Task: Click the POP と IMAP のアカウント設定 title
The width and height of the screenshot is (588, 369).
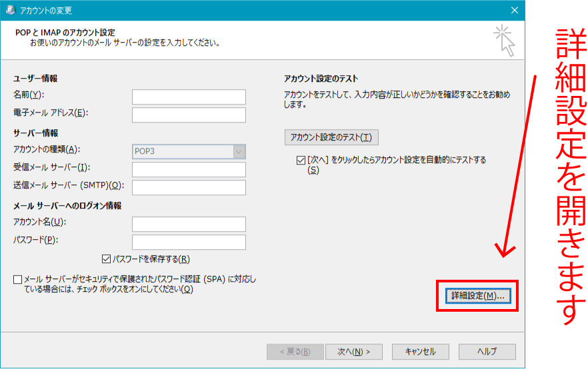Action: pyautogui.click(x=65, y=33)
